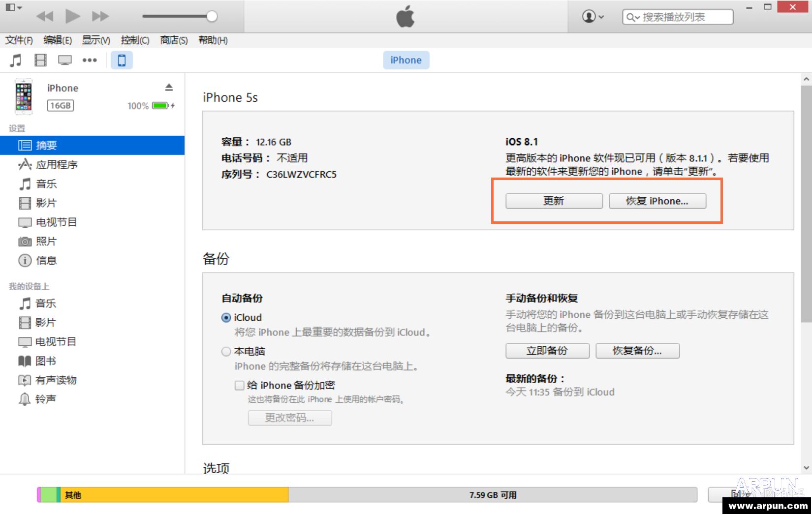Select 本电脑 backup option
The height and width of the screenshot is (515, 812).
tap(226, 351)
